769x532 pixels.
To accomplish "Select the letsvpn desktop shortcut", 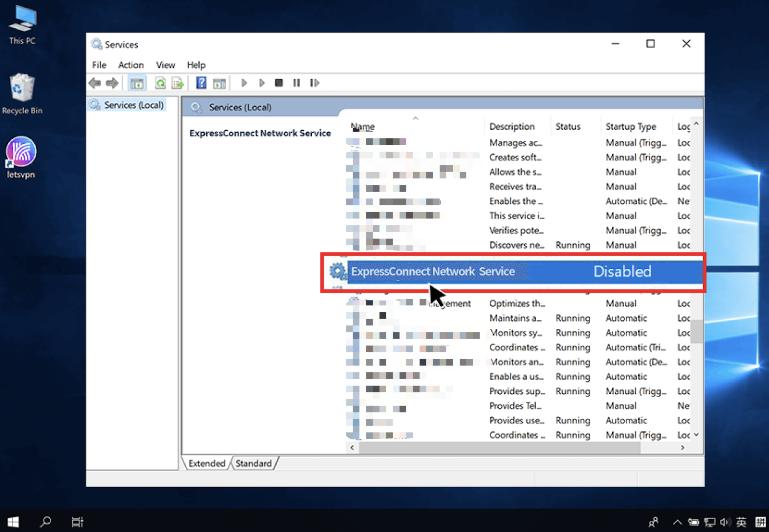I will tap(21, 158).
